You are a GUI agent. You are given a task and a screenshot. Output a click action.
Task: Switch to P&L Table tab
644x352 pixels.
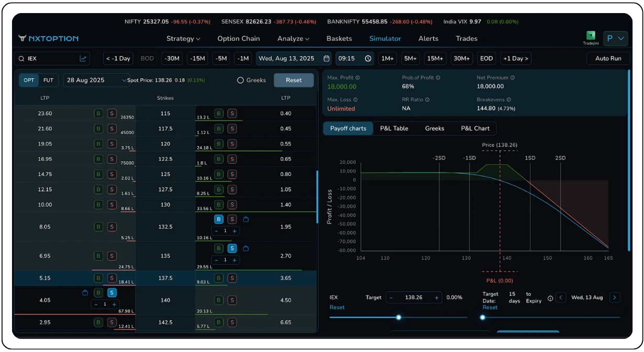pyautogui.click(x=394, y=128)
